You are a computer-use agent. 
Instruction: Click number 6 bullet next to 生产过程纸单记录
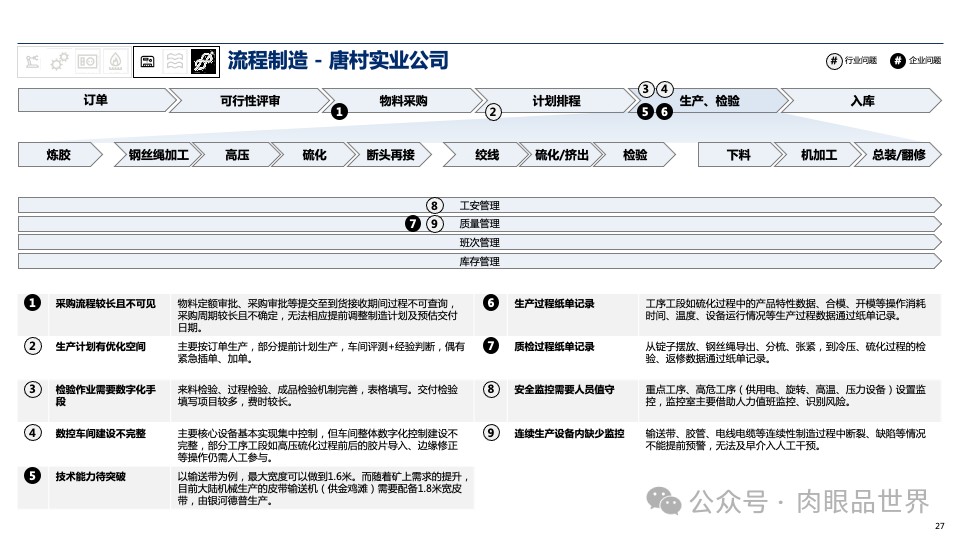point(491,302)
